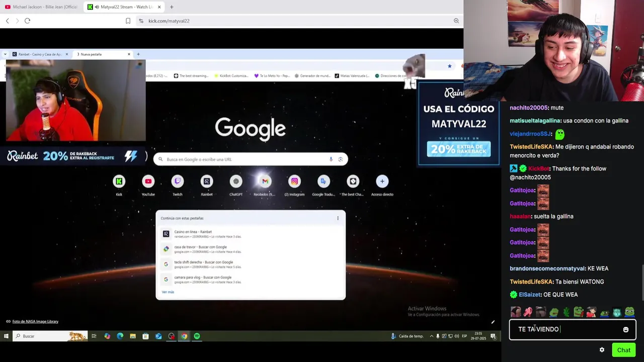
Task: Open the site info icon left of kick.com URL
Action: click(141, 21)
